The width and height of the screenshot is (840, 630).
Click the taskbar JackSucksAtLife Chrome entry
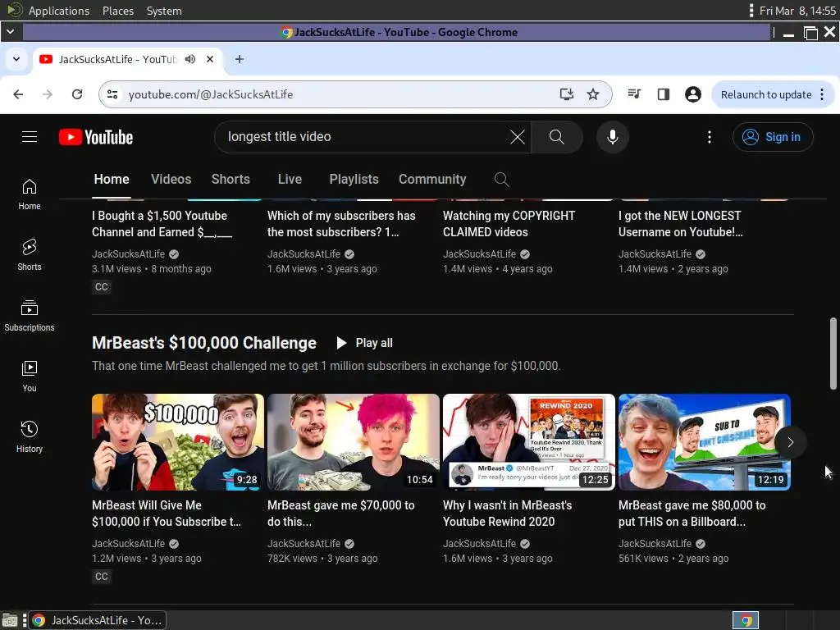pos(97,620)
